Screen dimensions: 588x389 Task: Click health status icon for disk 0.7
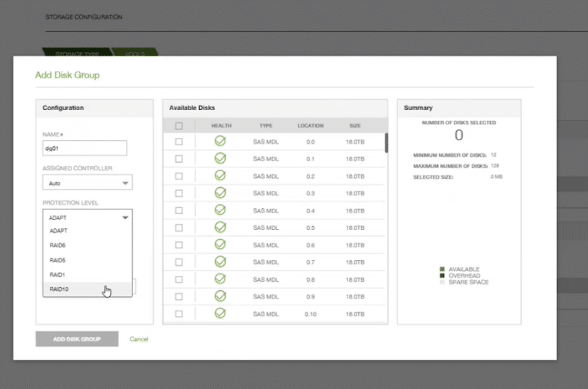tap(220, 262)
